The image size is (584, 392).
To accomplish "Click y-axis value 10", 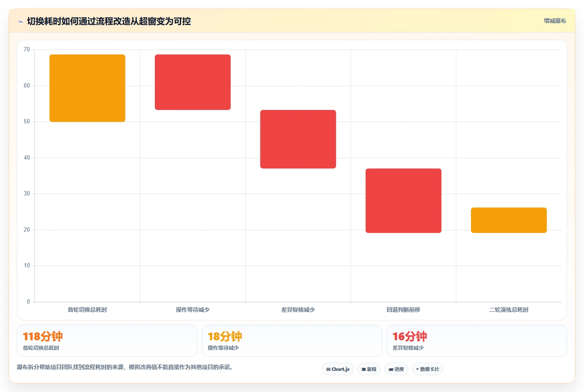I will point(27,266).
